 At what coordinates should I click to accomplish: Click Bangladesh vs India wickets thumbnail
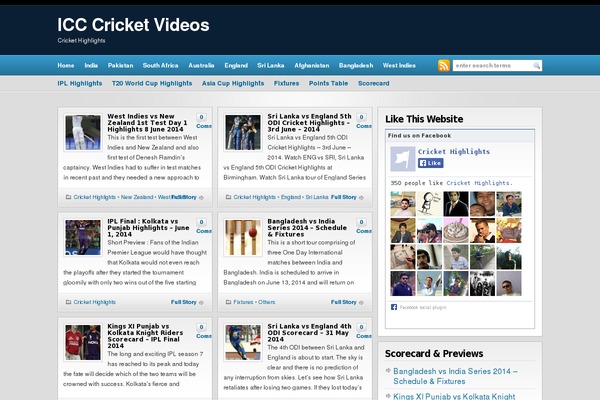tap(243, 237)
